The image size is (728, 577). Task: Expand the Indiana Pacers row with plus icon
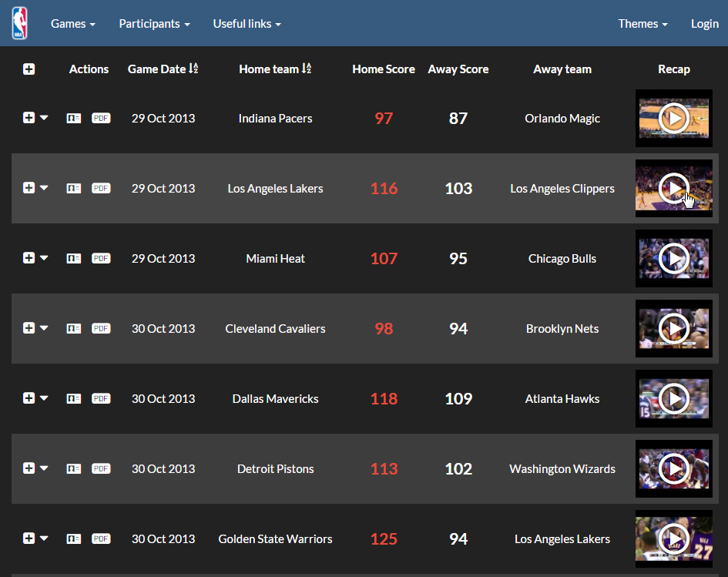point(29,119)
